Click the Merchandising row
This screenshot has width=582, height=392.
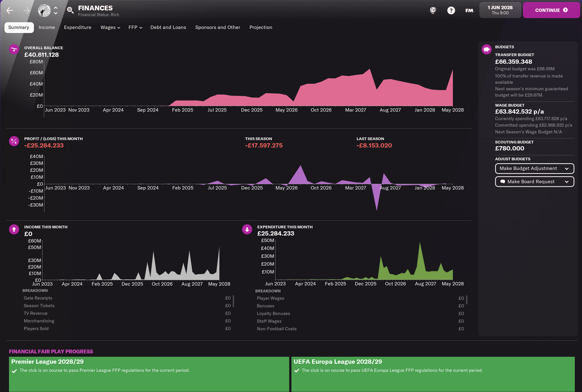pyautogui.click(x=127, y=321)
